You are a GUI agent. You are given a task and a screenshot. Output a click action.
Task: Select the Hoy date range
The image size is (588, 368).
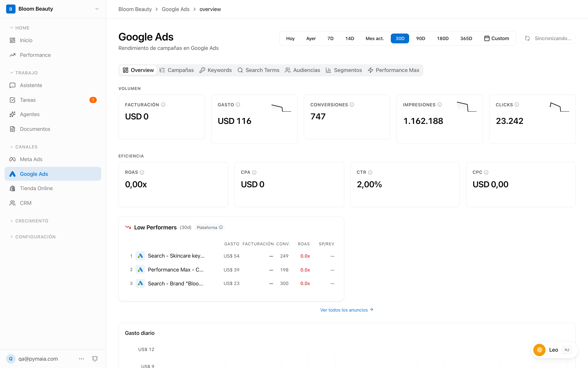coord(290,38)
